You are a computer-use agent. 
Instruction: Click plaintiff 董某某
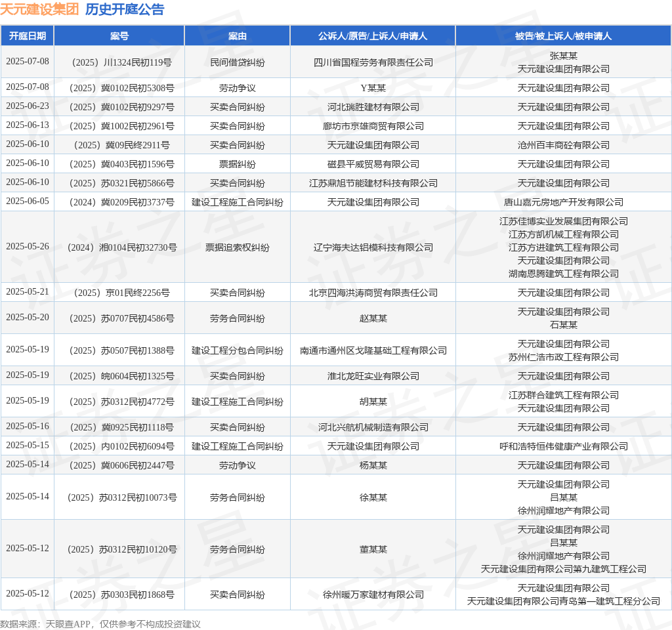point(373,549)
